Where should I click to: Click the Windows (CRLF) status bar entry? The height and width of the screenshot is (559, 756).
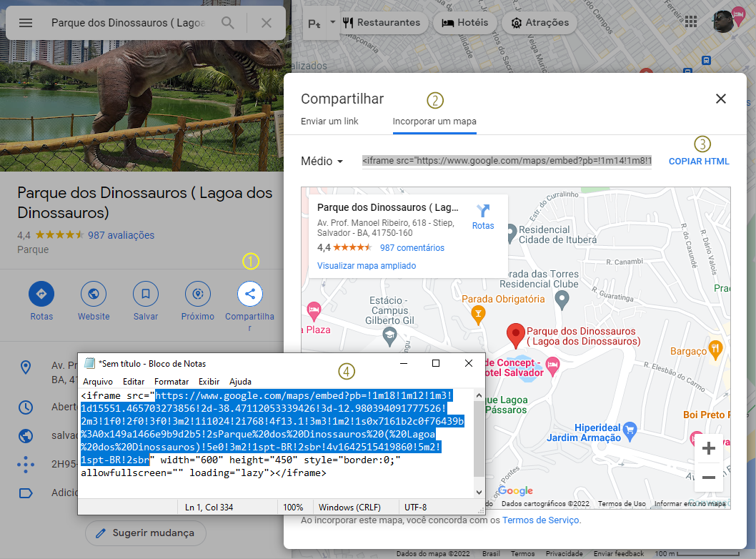[x=349, y=508]
